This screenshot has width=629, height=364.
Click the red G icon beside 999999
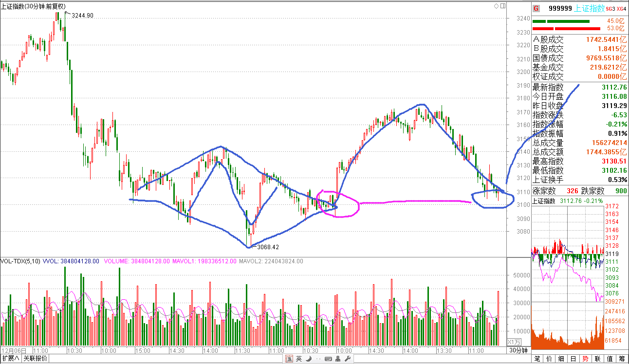[x=536, y=8]
